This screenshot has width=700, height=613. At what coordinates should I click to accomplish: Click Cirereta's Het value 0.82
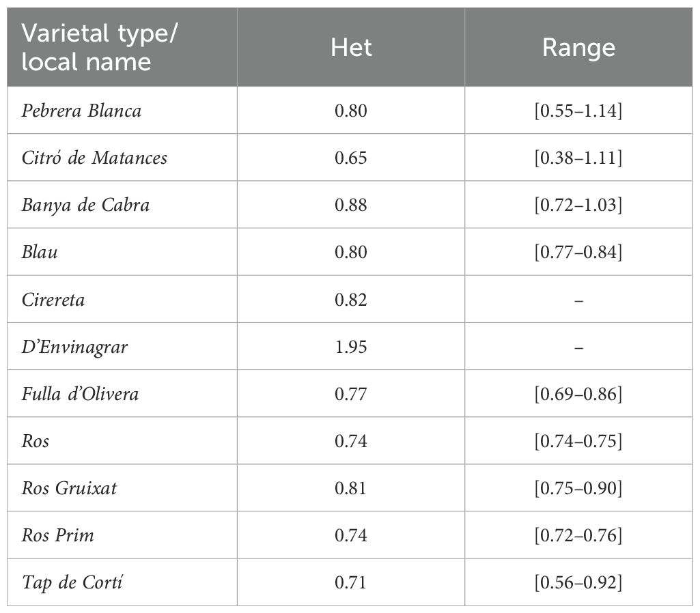[351, 300]
